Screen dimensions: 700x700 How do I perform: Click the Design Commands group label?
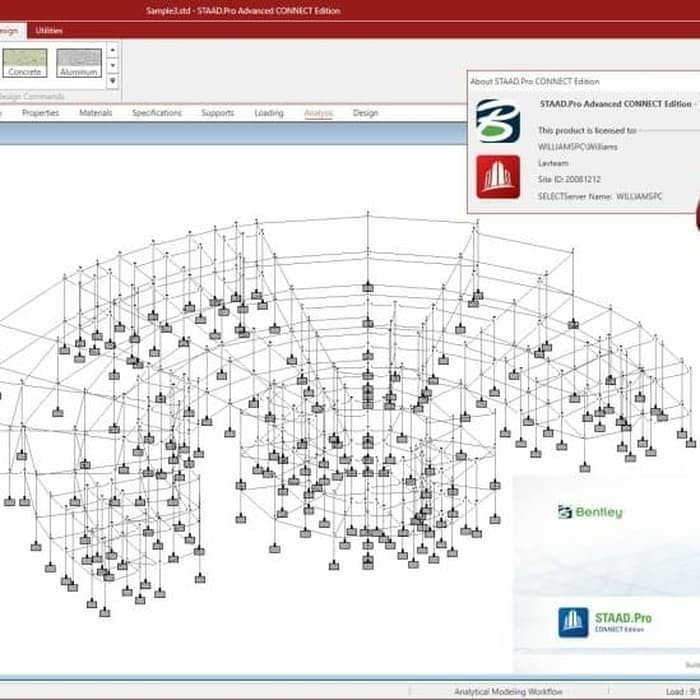point(32,96)
